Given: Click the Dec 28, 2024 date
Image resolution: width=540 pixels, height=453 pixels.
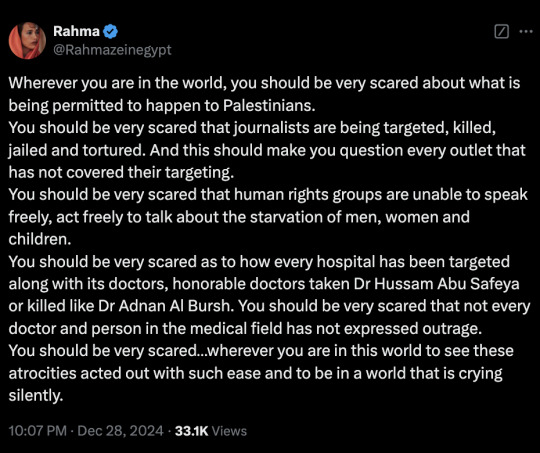Looking at the screenshot, I should [120, 431].
